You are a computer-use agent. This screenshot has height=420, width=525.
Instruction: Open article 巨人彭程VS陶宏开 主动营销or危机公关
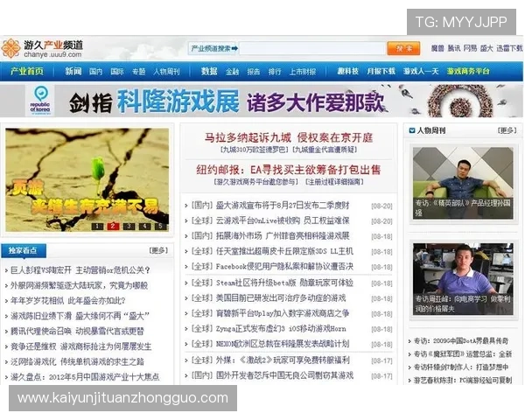tap(80, 270)
